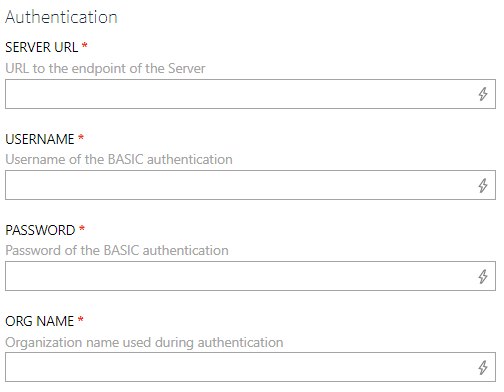Click the 'Username of the BASIC authentication' hint
This screenshot has width=504, height=392.
tap(119, 159)
